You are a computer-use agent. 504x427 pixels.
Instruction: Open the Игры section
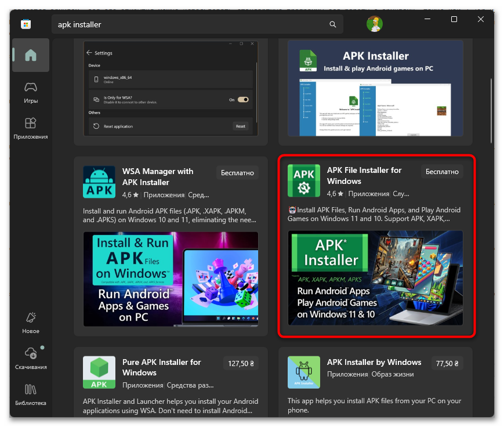coord(31,93)
